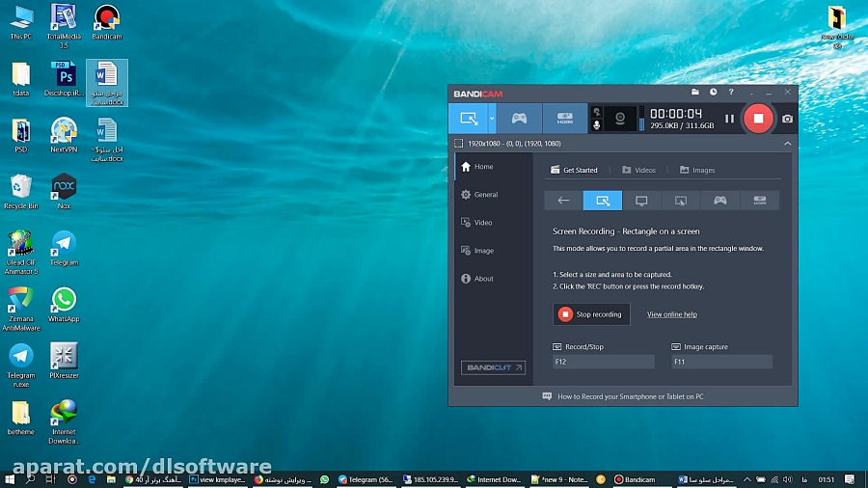Image resolution: width=868 pixels, height=488 pixels.
Task: Open the Discshop PSD file icon
Action: click(64, 80)
